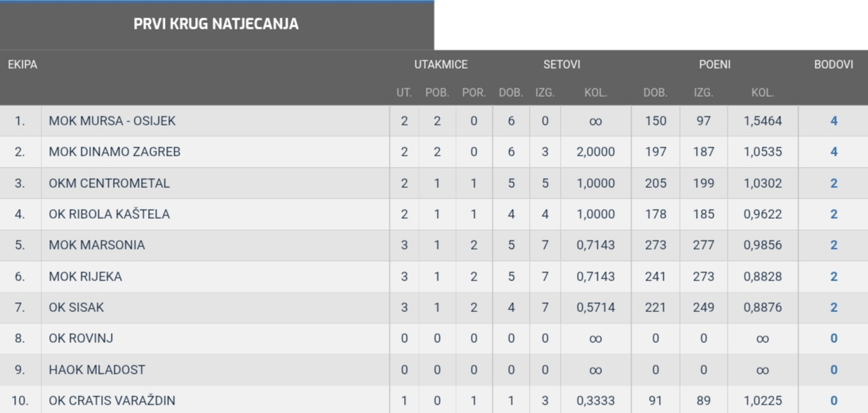868x413 pixels.
Task: Open MOK MURSA - OSIJEK team link
Action: click(x=112, y=121)
